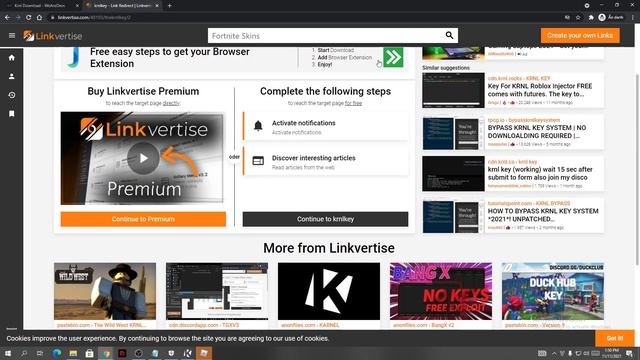The width and height of the screenshot is (640, 360).
Task: Click the bell icon for notifications
Action: point(258,126)
